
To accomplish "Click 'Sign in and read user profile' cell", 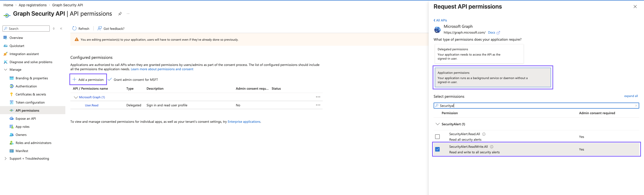I will 167,105.
